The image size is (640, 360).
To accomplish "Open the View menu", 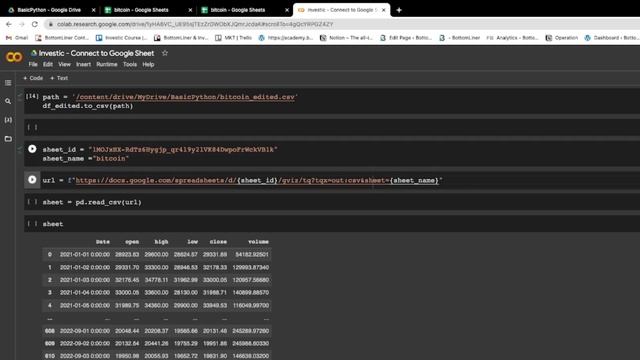I will (x=64, y=64).
